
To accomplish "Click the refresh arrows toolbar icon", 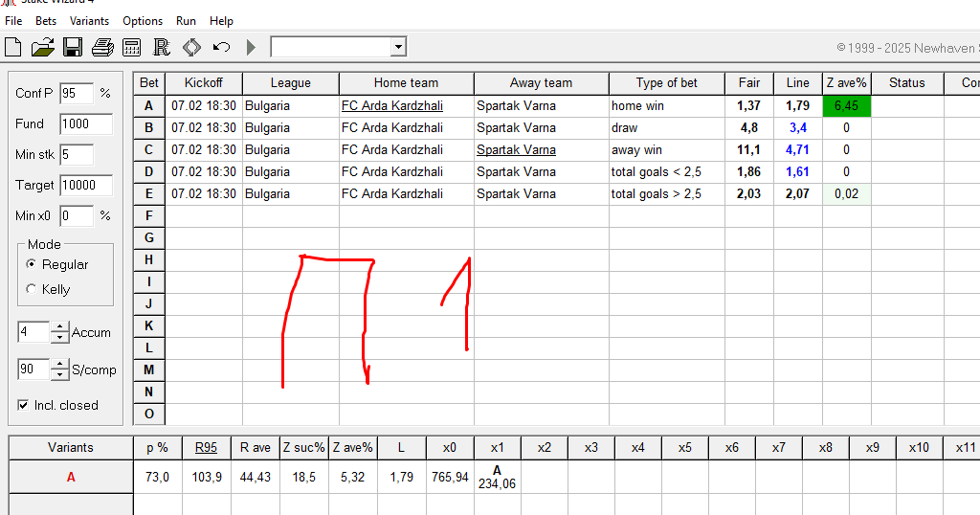I will point(191,47).
